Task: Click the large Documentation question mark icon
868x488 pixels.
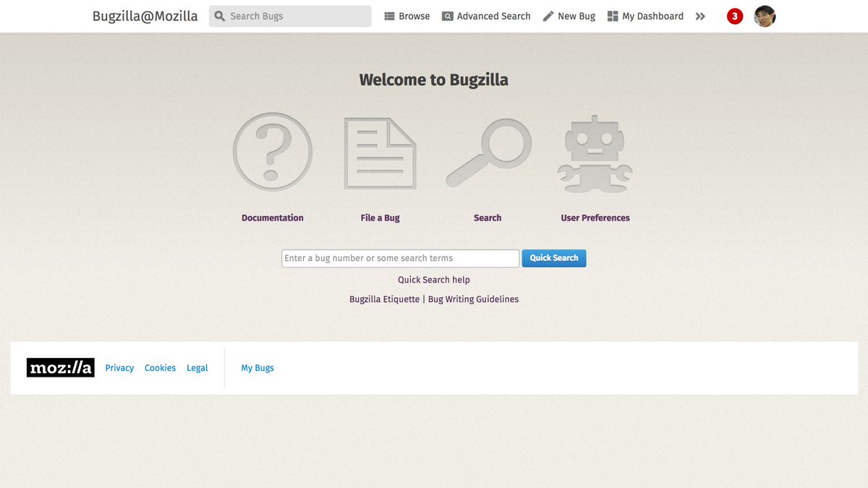Action: click(x=273, y=152)
